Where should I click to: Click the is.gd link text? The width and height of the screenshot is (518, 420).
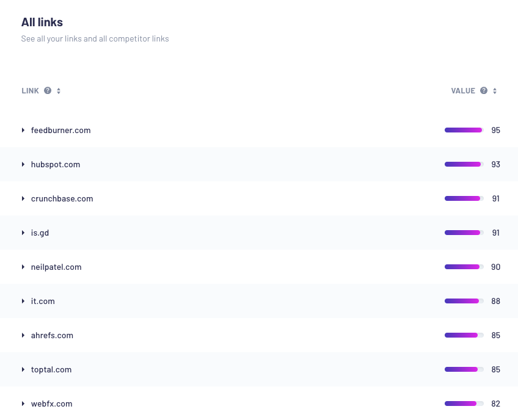coord(40,233)
